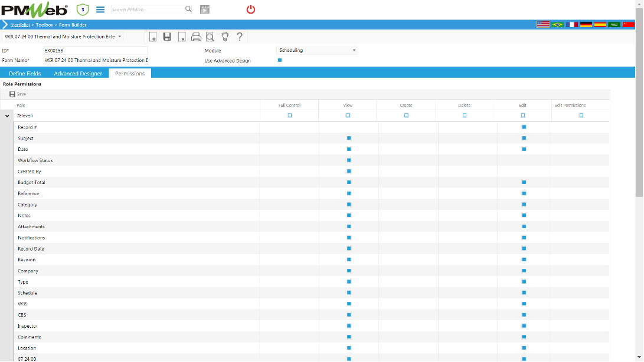
Task: Click the vertical scrollbar down arrow
Action: [x=639, y=357]
